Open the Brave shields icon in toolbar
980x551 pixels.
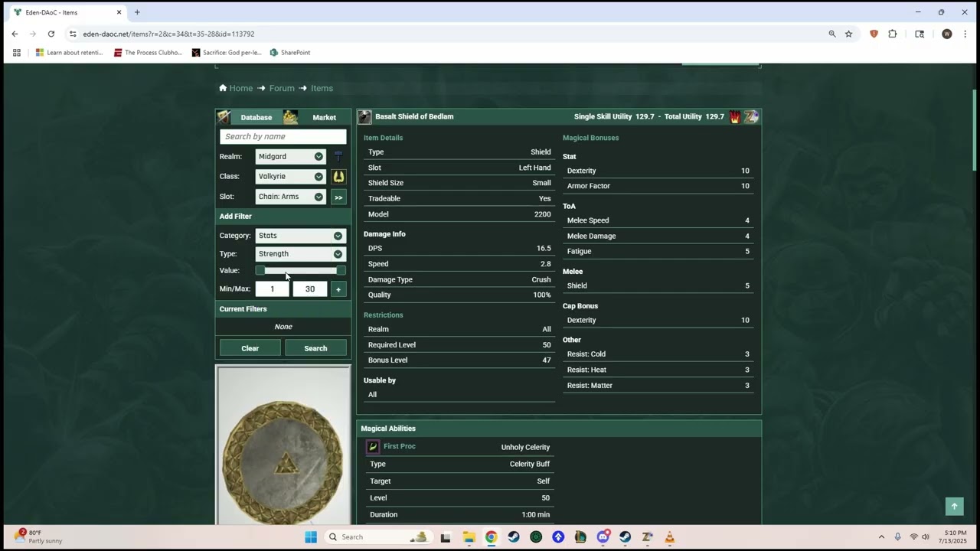(874, 34)
